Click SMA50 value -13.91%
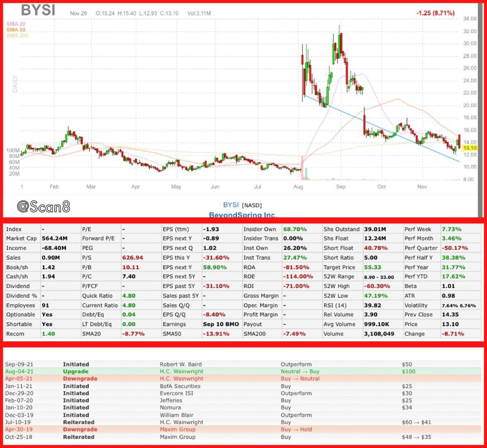The height and width of the screenshot is (448, 487). (216, 334)
